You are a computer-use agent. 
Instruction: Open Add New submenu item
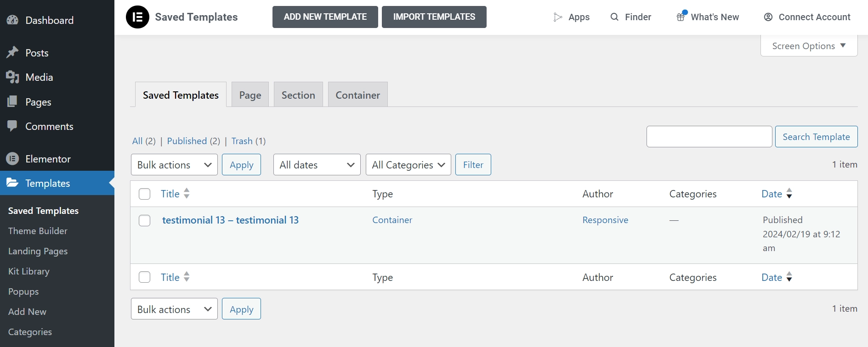27,312
